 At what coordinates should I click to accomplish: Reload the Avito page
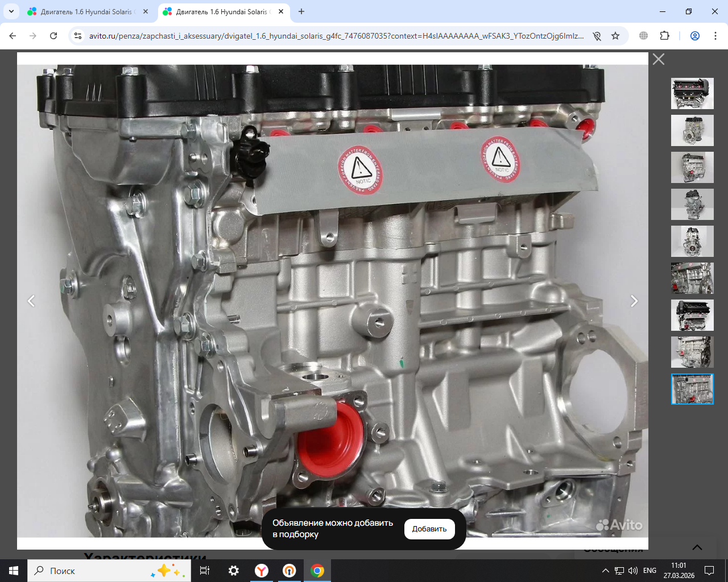click(x=53, y=36)
